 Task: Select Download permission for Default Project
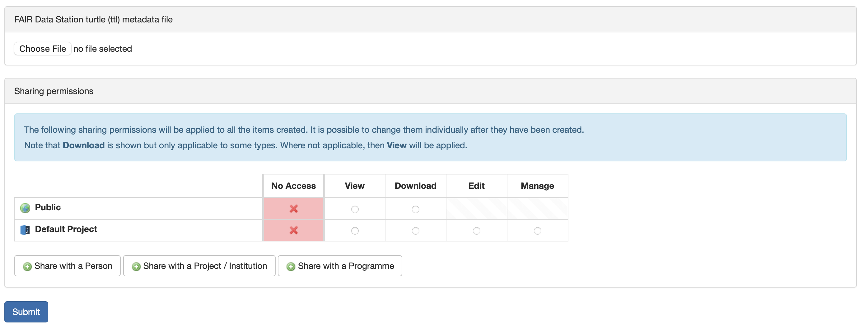pos(415,231)
